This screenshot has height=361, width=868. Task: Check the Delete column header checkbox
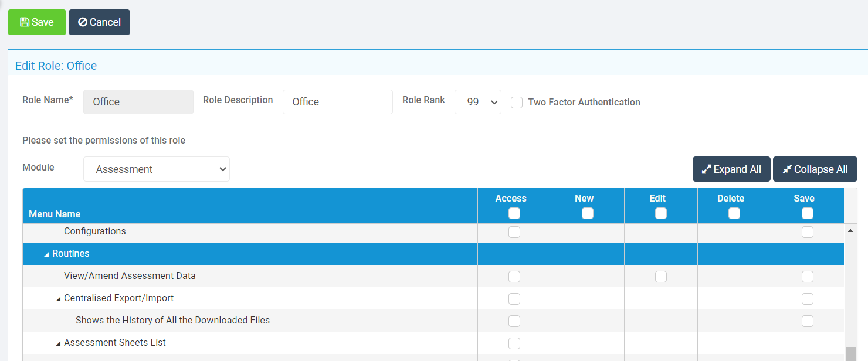(734, 213)
